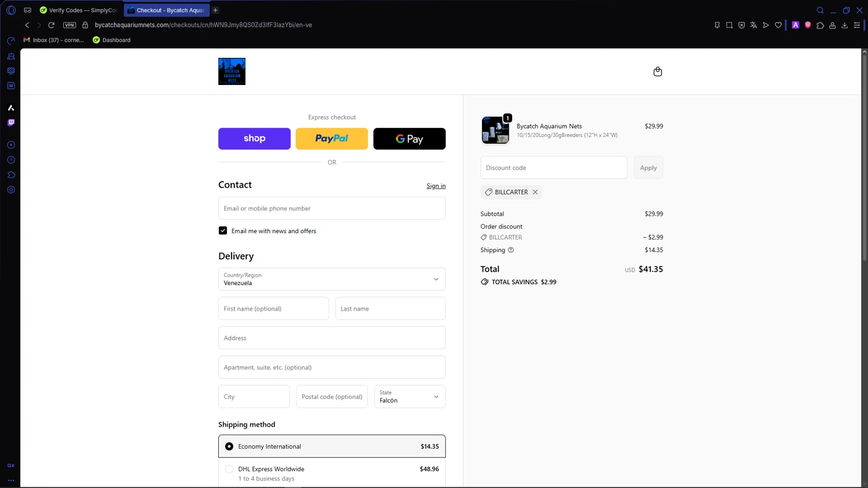The width and height of the screenshot is (868, 488).
Task: Toggle the browser VPN badge
Action: (69, 25)
